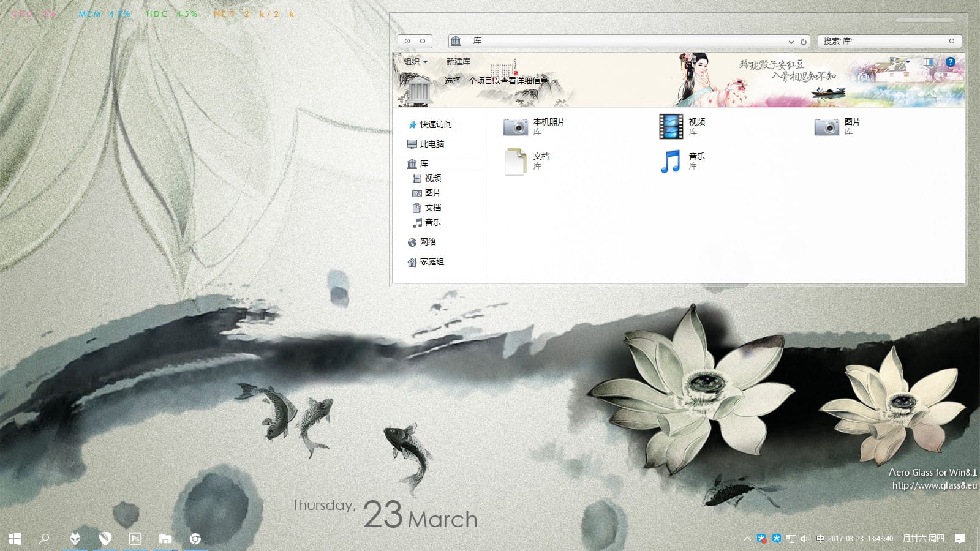Refresh the address bar location

coord(803,42)
